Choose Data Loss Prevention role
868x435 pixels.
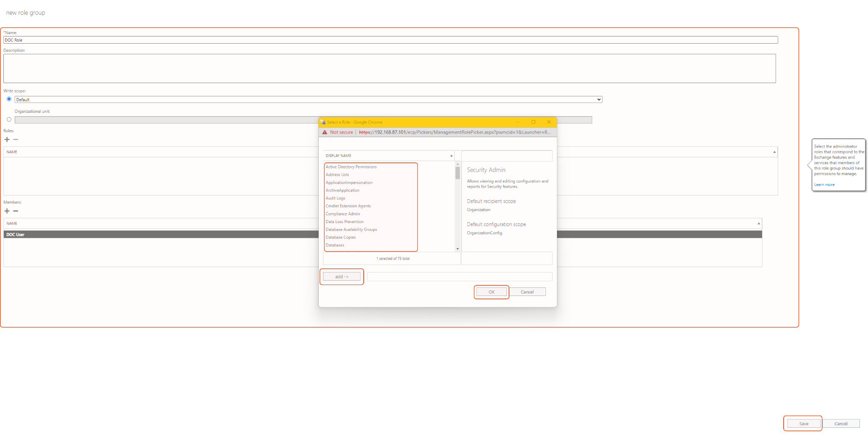(x=345, y=222)
